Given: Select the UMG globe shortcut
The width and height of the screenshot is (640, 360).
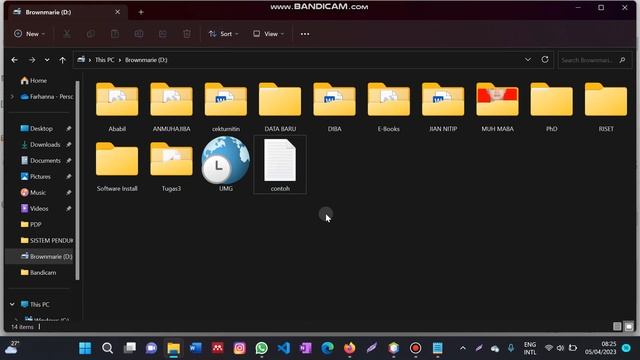Looking at the screenshot, I should coord(226,164).
